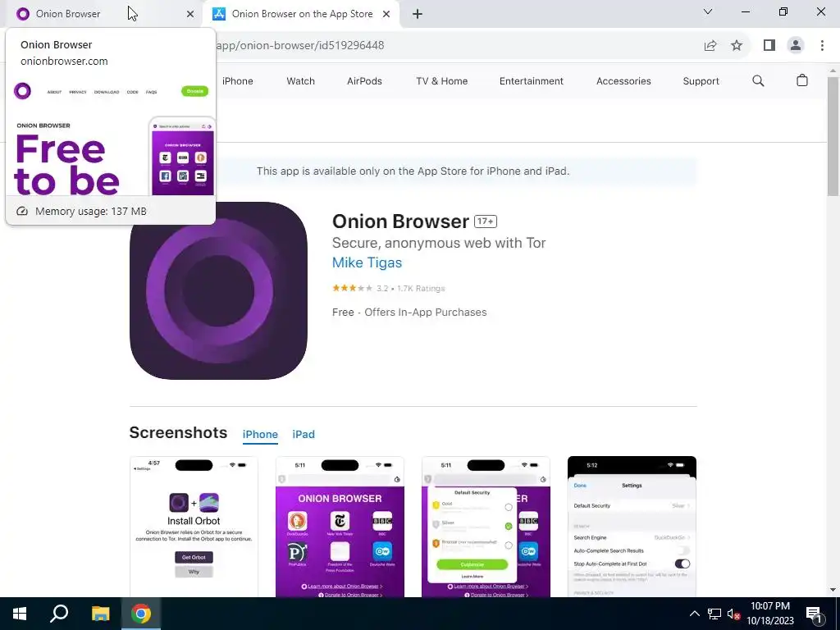The image size is (840, 630).
Task: Open the Windows Start menu
Action: coord(20,614)
